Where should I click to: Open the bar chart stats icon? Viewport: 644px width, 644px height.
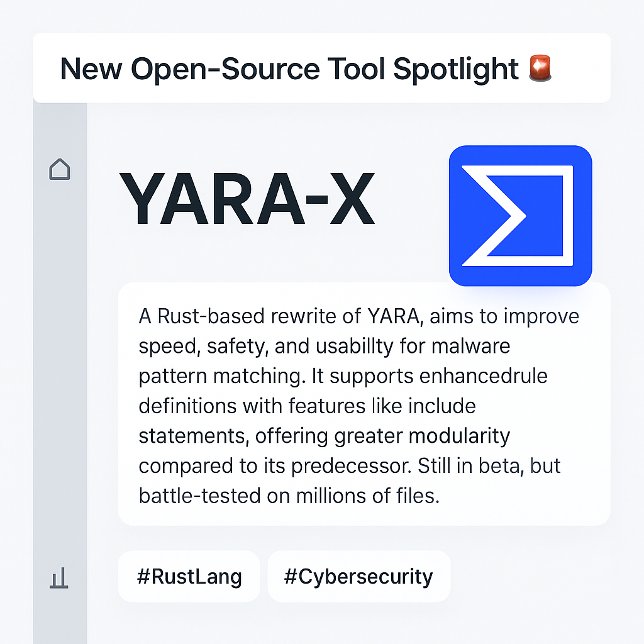tap(59, 578)
